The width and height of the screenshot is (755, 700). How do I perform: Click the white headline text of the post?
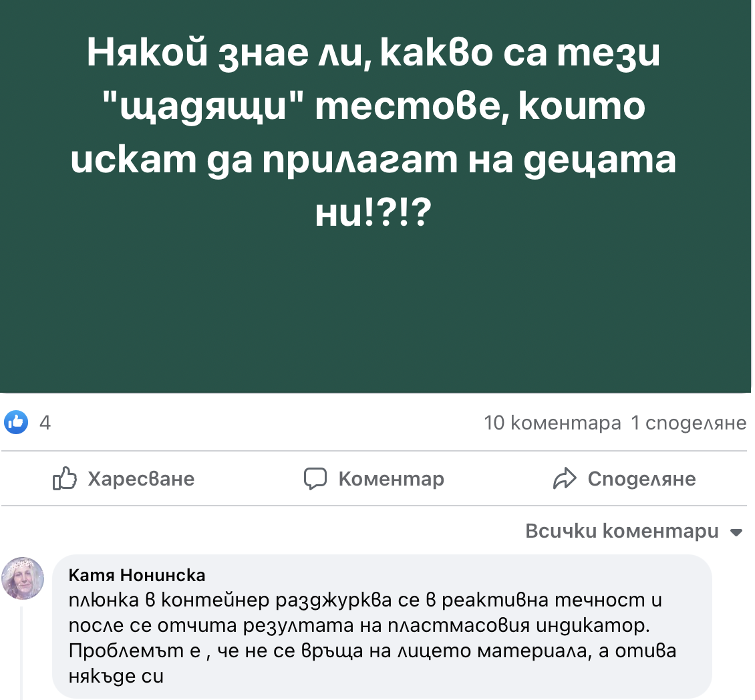point(374,127)
